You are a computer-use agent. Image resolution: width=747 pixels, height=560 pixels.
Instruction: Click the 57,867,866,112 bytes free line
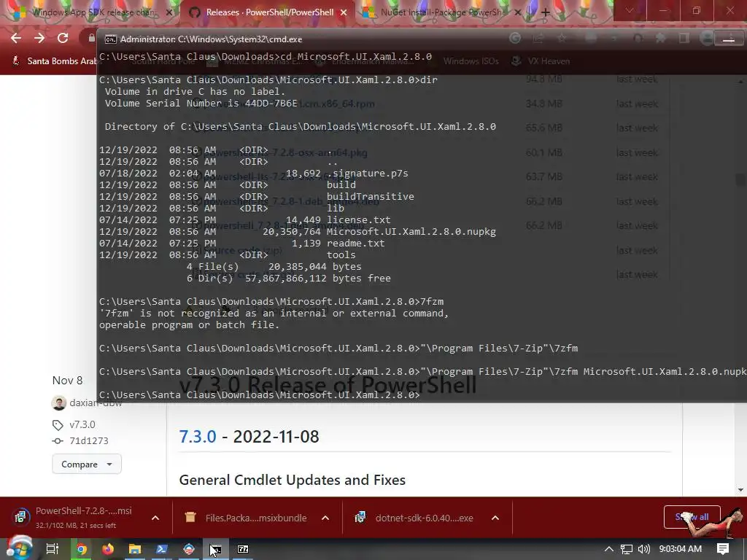point(289,279)
